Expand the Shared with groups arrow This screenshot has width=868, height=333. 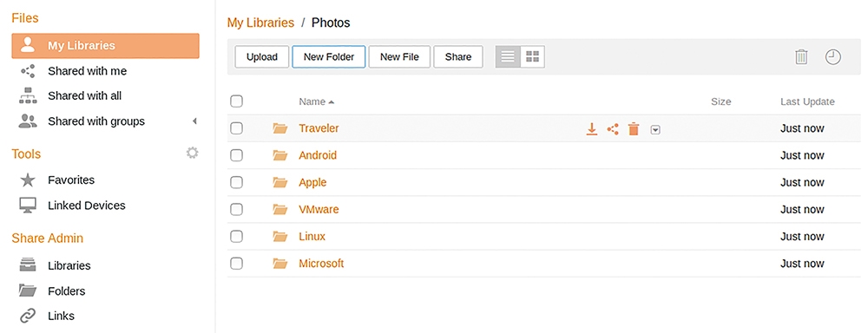194,121
